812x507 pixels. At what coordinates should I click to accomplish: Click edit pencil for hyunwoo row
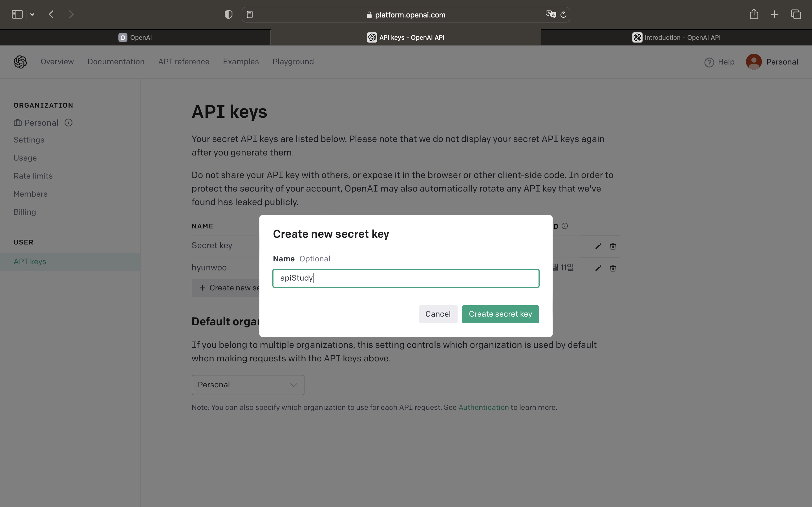click(x=598, y=268)
